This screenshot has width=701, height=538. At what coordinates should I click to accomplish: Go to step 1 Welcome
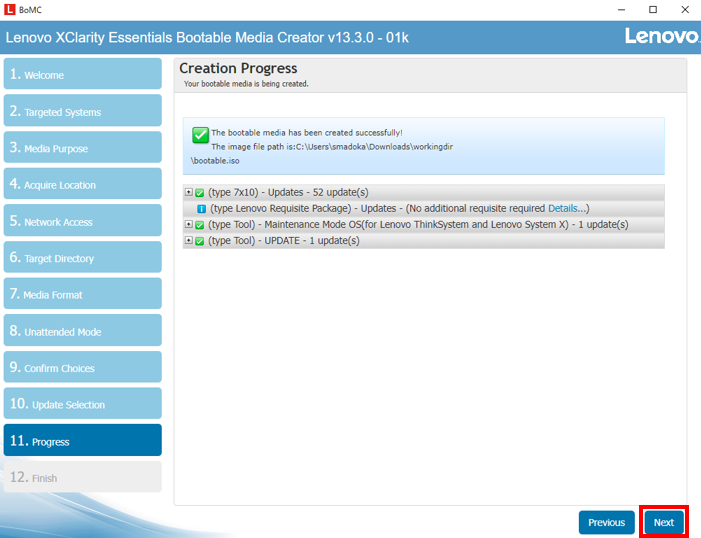click(x=82, y=75)
